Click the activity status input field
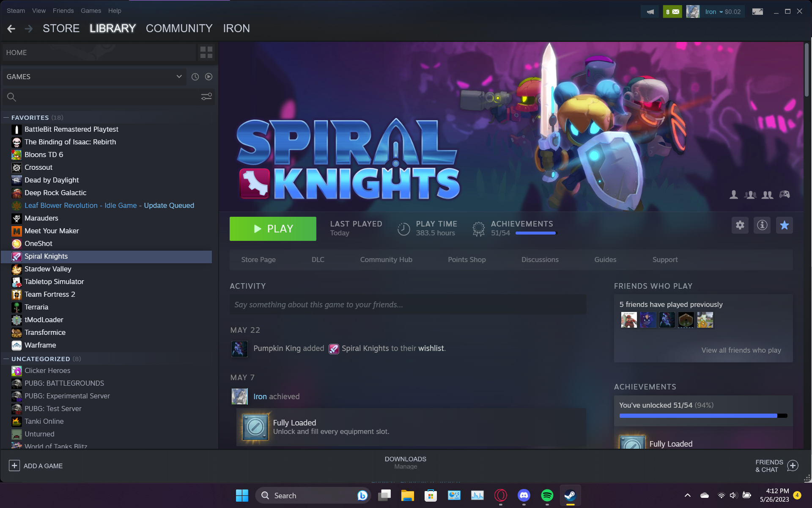Image resolution: width=812 pixels, height=508 pixels. coord(408,304)
